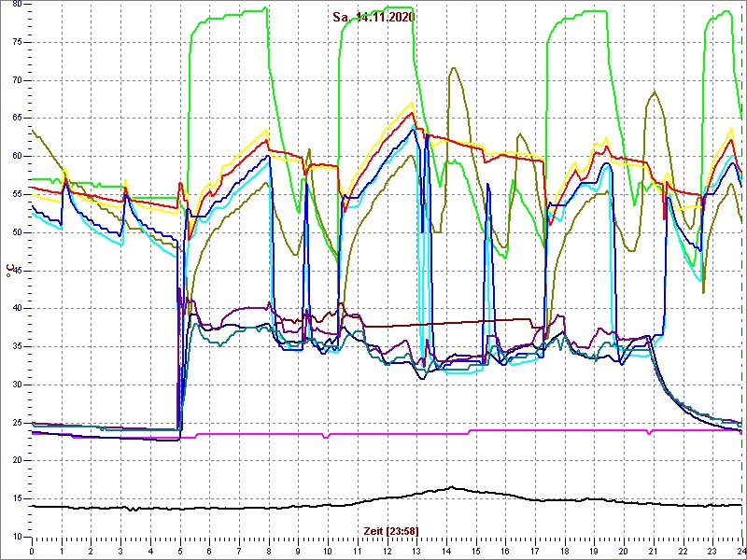Click hour label 8 on time axis
The width and height of the screenshot is (747, 560).
pyautogui.click(x=269, y=551)
